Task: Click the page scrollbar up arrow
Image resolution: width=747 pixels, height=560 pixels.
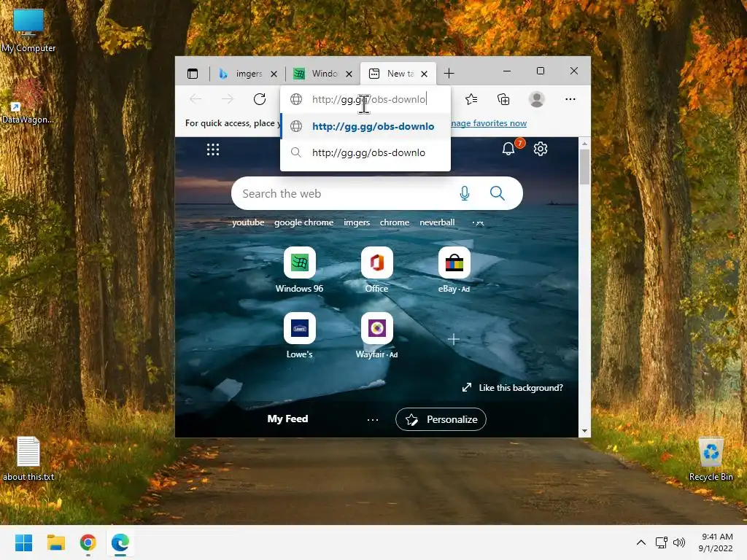Action: 584,144
